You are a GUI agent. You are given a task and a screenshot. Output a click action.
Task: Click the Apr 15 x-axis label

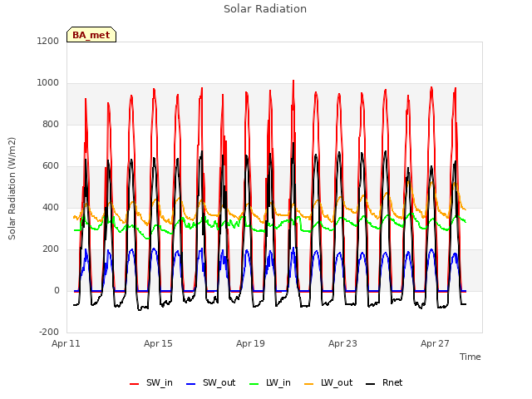pyautogui.click(x=158, y=343)
